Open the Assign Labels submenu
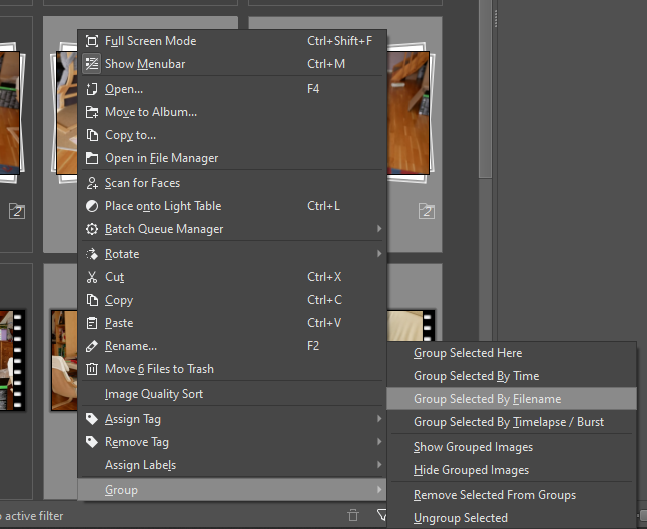 (140, 465)
